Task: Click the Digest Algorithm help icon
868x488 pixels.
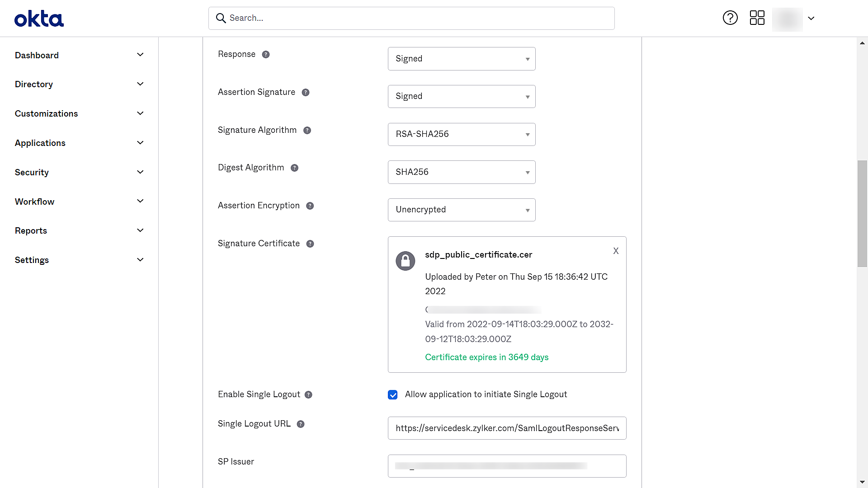Action: click(294, 168)
